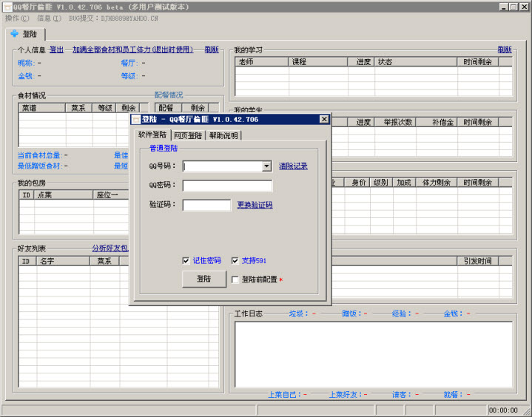
Task: Toggle the 记住密码 checkbox
Action: click(x=186, y=260)
